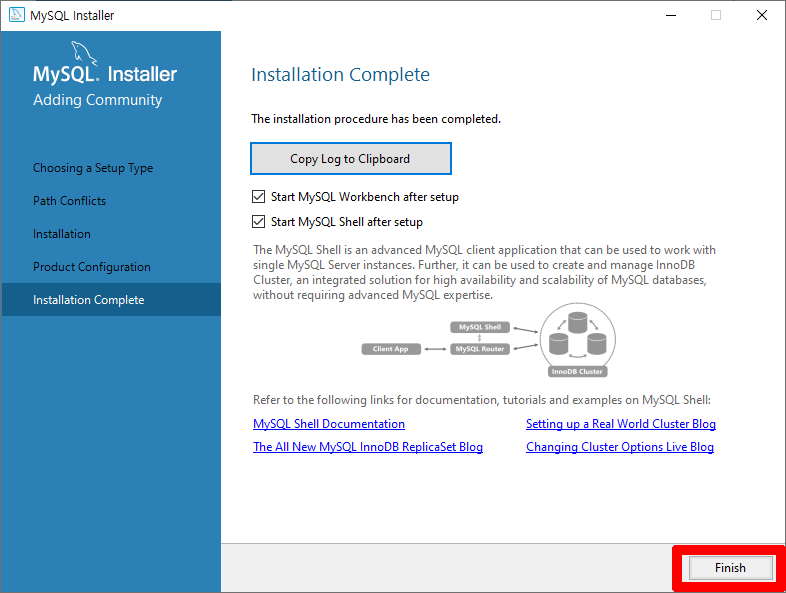Click the MySQL dolphin logo
The width and height of the screenshot is (786, 593).
[84, 53]
